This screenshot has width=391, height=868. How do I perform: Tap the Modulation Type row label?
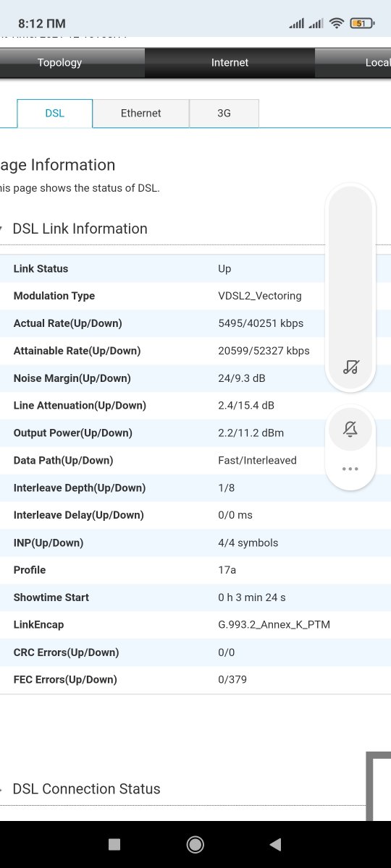click(x=54, y=296)
